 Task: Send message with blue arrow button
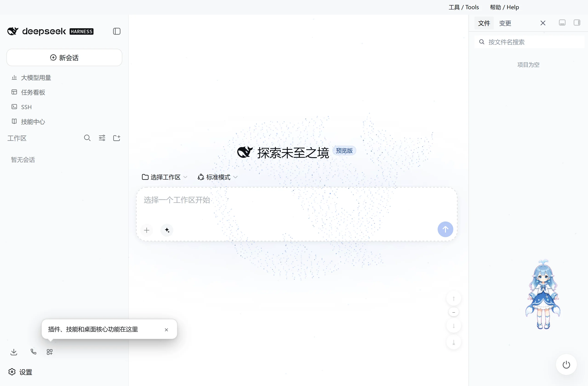tap(445, 229)
